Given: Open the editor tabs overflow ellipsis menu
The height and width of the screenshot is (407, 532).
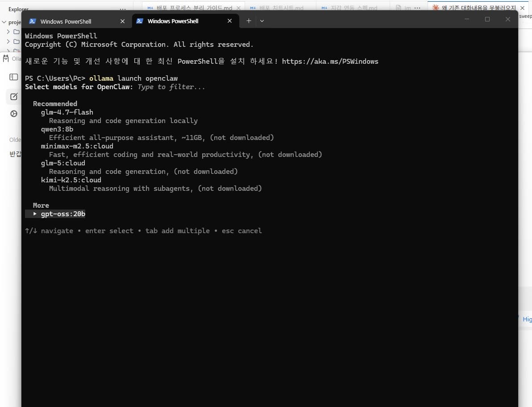Looking at the screenshot, I should coord(417,8).
